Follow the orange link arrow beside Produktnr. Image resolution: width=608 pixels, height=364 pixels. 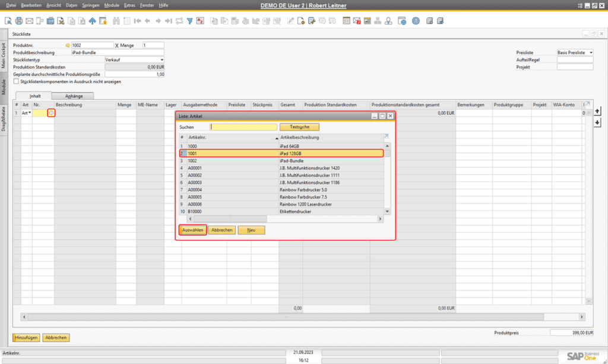point(68,45)
